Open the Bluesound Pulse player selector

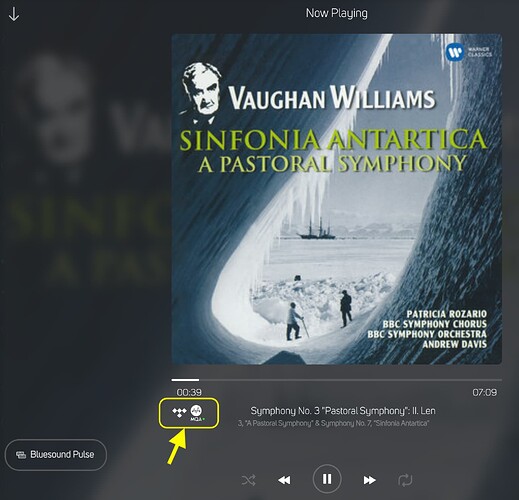click(56, 455)
